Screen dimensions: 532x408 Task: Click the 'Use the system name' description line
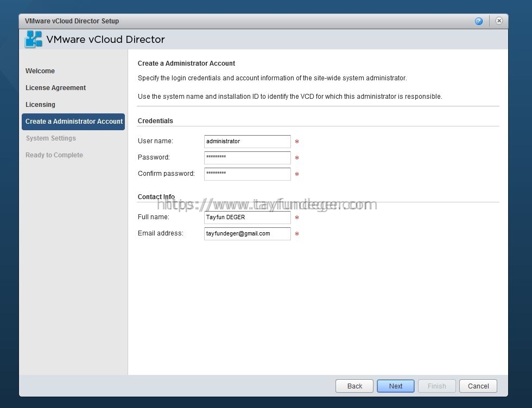(x=290, y=97)
